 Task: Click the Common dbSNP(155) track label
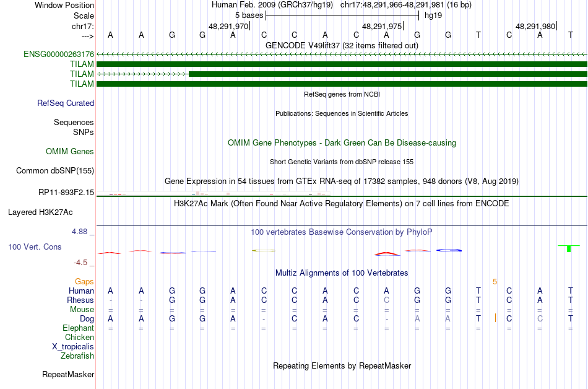click(54, 171)
